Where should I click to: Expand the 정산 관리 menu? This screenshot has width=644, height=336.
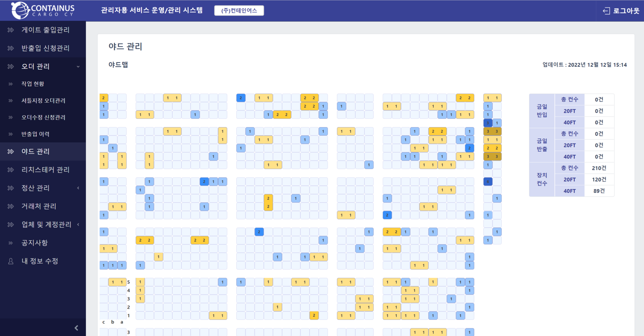coord(78,188)
